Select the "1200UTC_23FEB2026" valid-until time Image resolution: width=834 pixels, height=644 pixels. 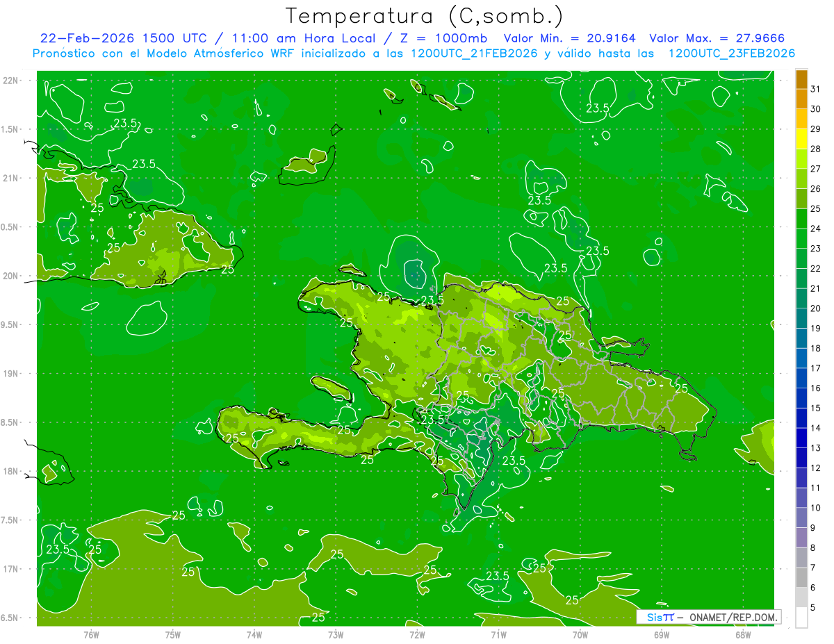pos(731,53)
